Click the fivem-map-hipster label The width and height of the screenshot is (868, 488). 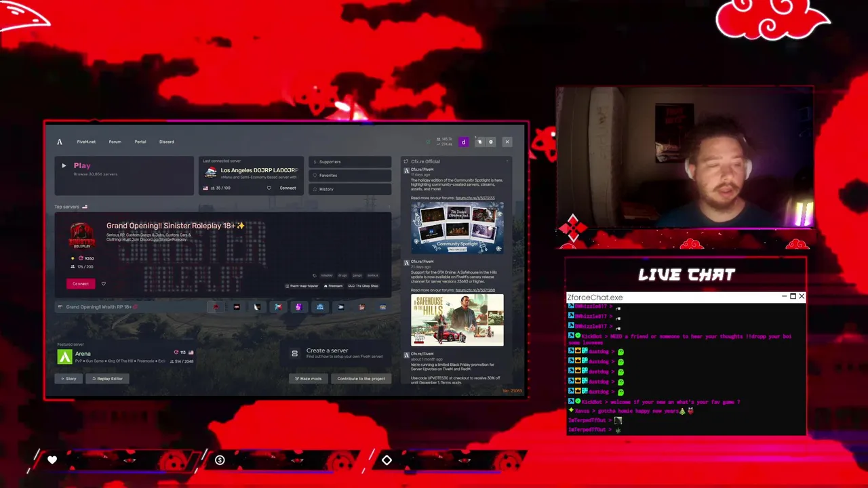coord(302,286)
